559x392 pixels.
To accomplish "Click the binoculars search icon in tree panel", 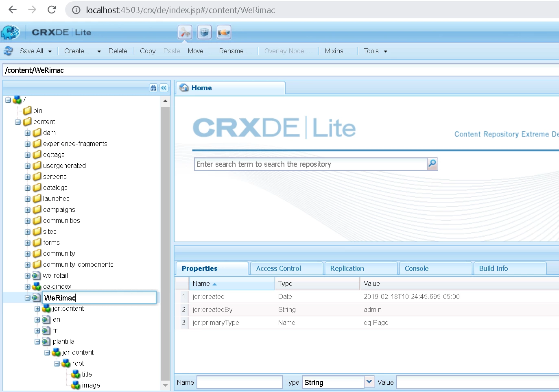I will pos(153,88).
